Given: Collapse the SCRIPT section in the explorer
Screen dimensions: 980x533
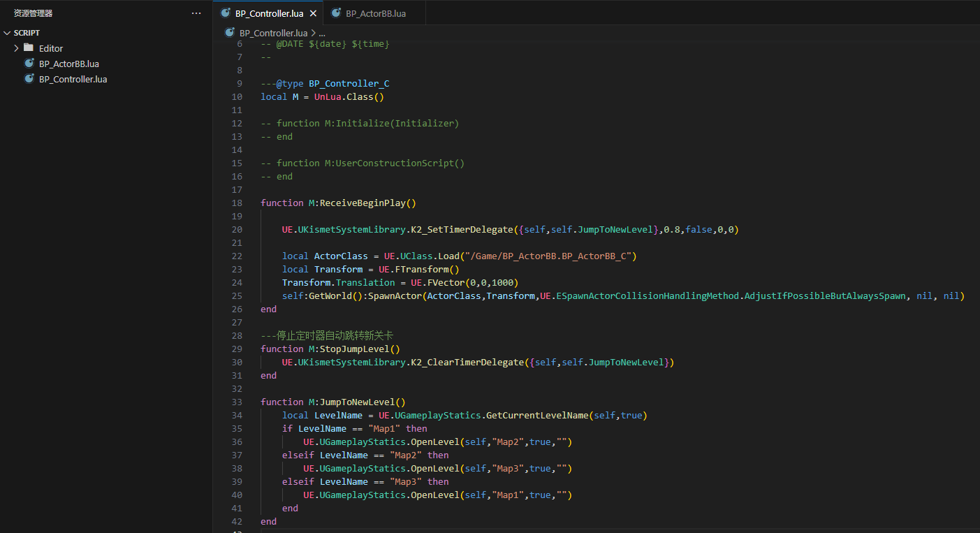Looking at the screenshot, I should 7,32.
